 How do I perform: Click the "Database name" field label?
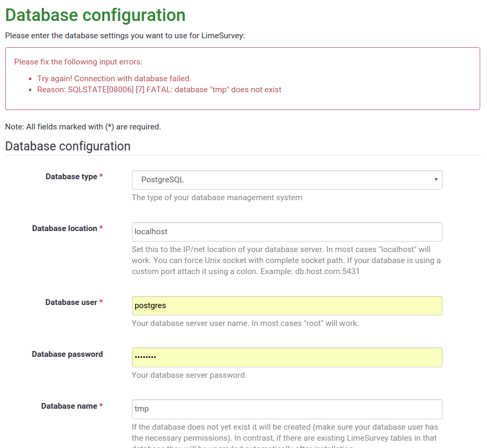point(69,406)
